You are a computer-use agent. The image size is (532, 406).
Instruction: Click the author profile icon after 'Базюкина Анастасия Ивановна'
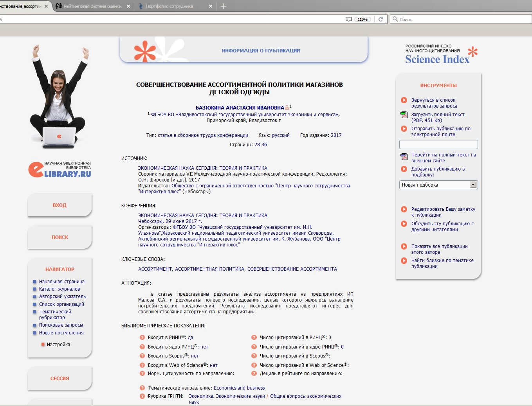coord(287,107)
